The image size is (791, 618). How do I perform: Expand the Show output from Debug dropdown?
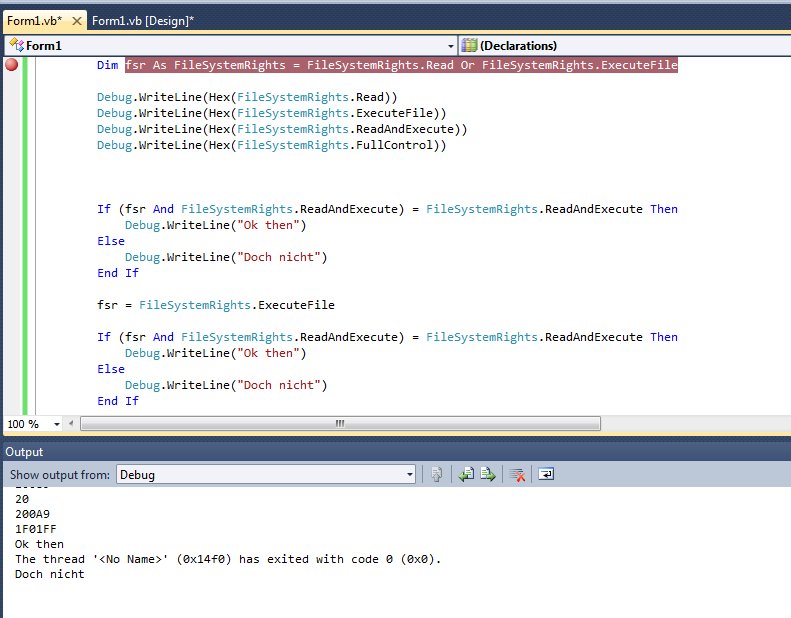409,475
